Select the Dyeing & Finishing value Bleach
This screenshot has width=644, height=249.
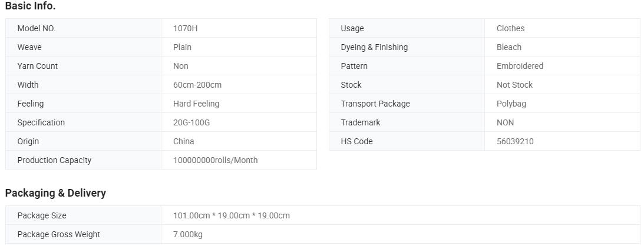(509, 47)
